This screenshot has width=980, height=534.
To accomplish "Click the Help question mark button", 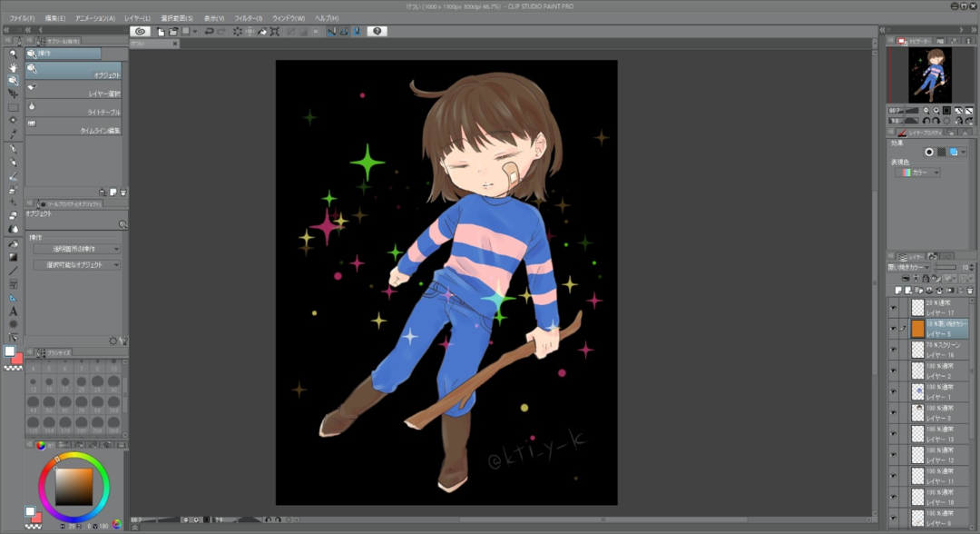I will pyautogui.click(x=378, y=32).
